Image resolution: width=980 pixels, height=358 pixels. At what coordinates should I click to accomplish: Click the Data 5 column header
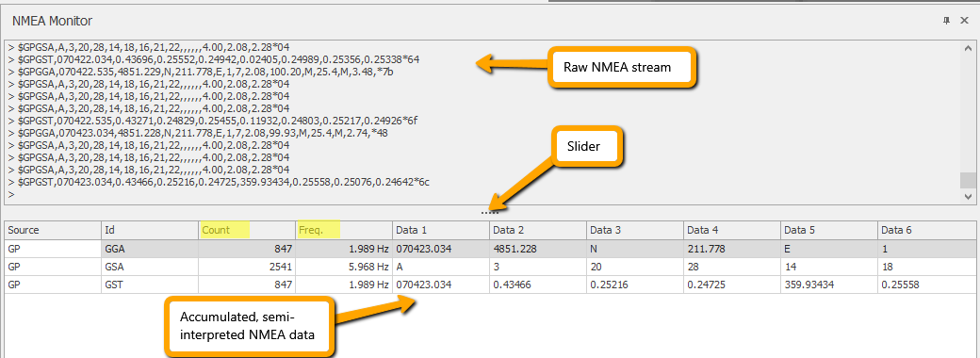point(828,230)
